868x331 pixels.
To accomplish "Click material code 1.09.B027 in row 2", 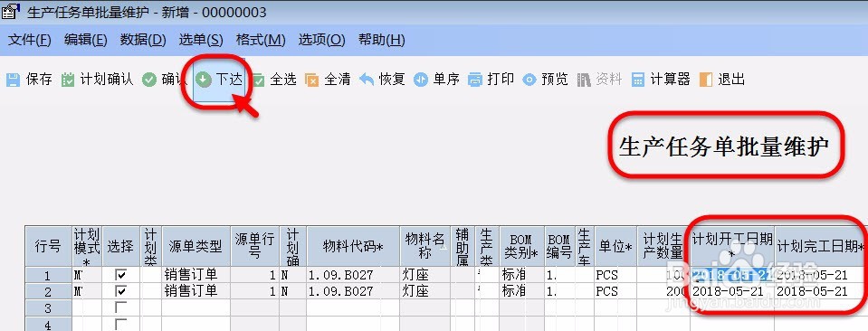I will pyautogui.click(x=353, y=291).
